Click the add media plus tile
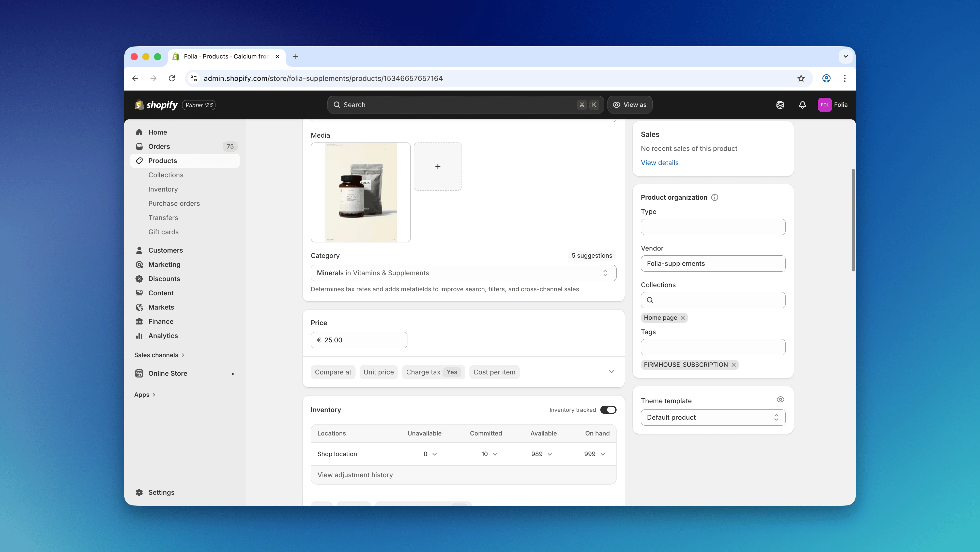The width and height of the screenshot is (980, 552). [x=437, y=167]
